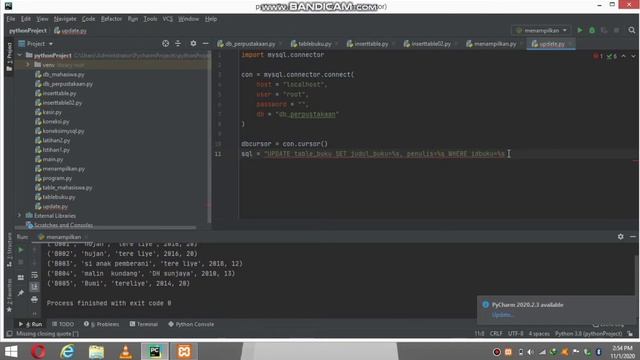
Task: Switch to PyCharm taskbar icon
Action: coord(154,351)
